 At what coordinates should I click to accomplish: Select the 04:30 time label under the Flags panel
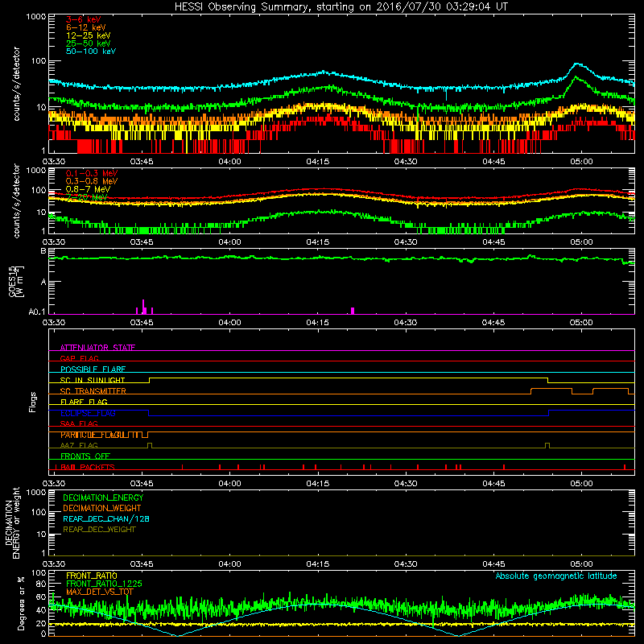(x=406, y=484)
